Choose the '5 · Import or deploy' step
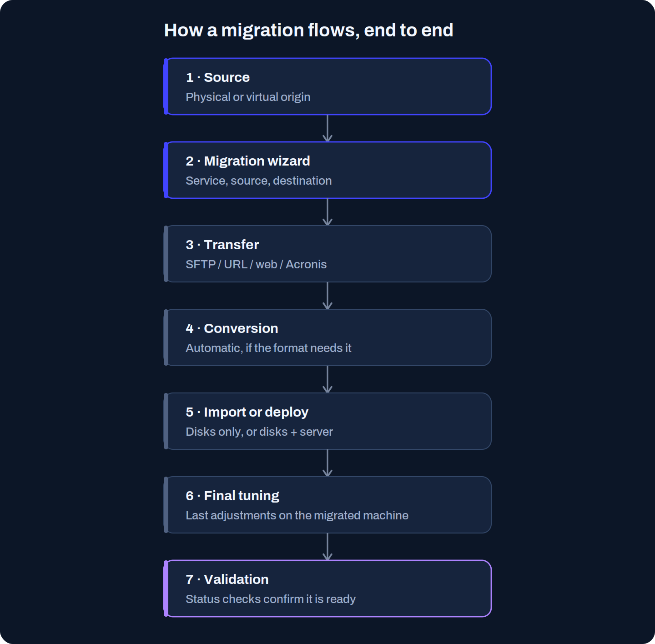The width and height of the screenshot is (655, 644). (327, 421)
